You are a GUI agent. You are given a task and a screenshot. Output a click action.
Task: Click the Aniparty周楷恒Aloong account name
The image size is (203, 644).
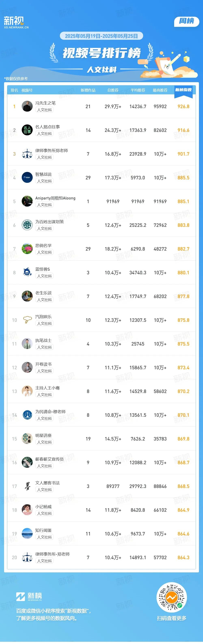click(55, 198)
